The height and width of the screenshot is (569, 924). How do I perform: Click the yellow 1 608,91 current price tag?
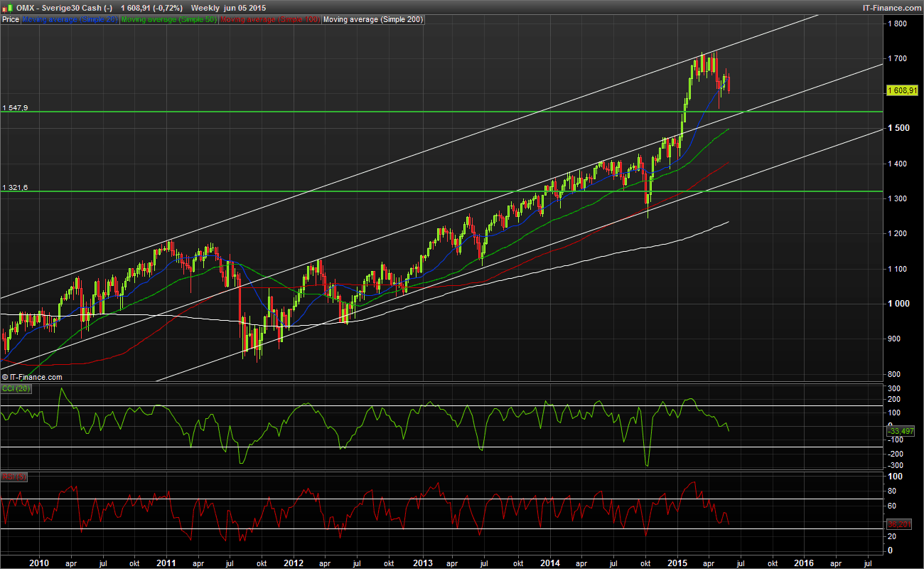[903, 90]
